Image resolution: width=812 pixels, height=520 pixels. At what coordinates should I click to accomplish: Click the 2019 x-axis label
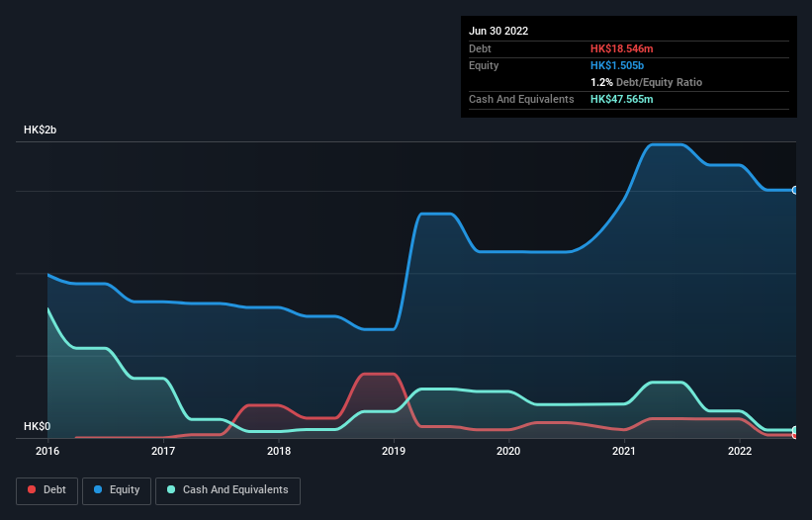coord(394,451)
